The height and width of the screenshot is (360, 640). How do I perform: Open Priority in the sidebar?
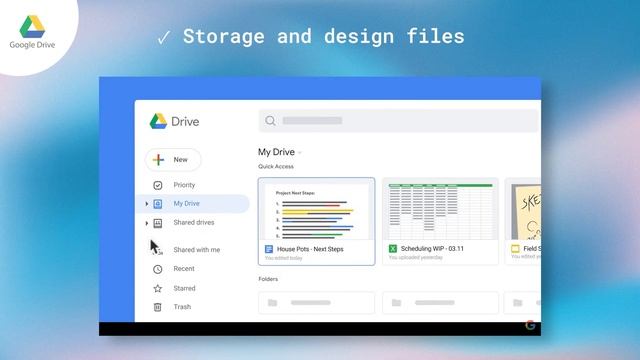[x=184, y=185]
